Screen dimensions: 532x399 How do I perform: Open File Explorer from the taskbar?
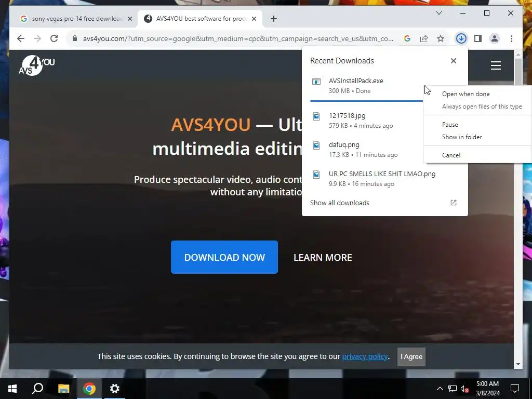coord(63,389)
